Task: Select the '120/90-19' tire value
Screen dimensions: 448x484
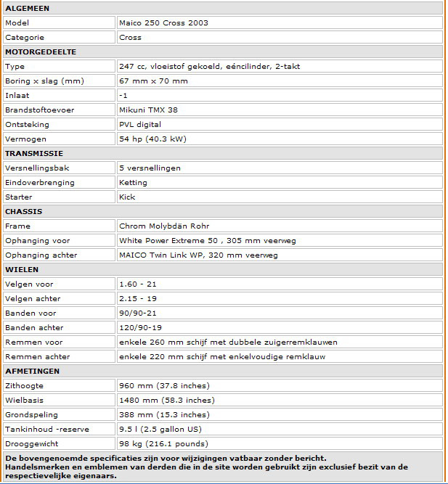Action: pos(140,327)
